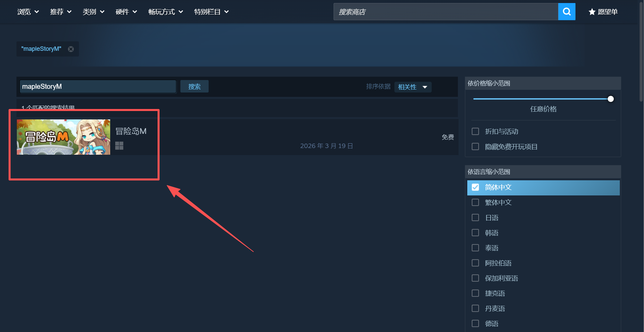644x332 pixels.
Task: Click the 搜索商店 search field
Action: [x=445, y=12]
